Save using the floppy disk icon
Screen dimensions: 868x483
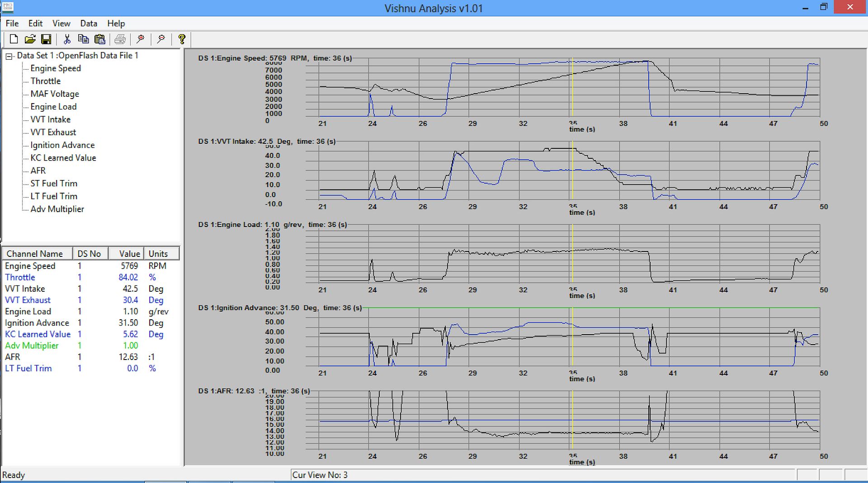(46, 39)
